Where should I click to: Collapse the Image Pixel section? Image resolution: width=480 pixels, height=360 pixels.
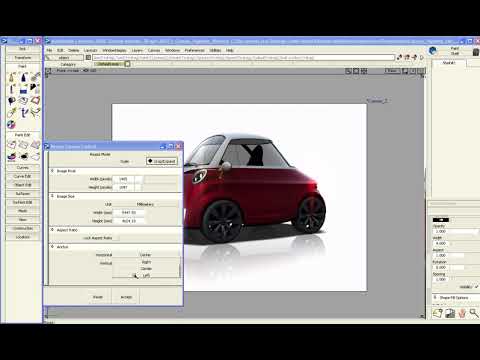(x=52, y=171)
